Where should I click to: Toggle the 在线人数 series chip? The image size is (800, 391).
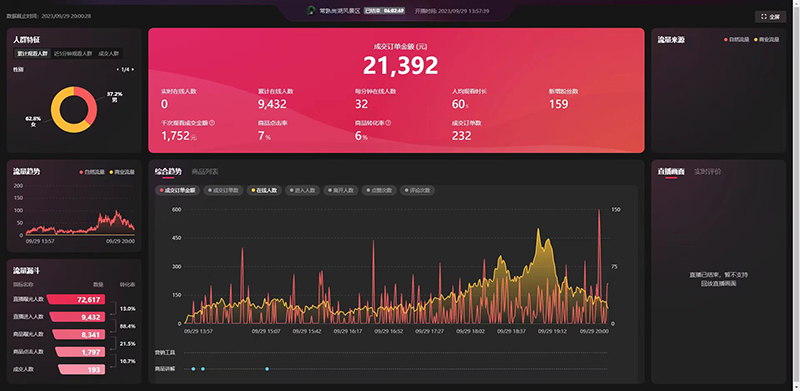click(264, 190)
